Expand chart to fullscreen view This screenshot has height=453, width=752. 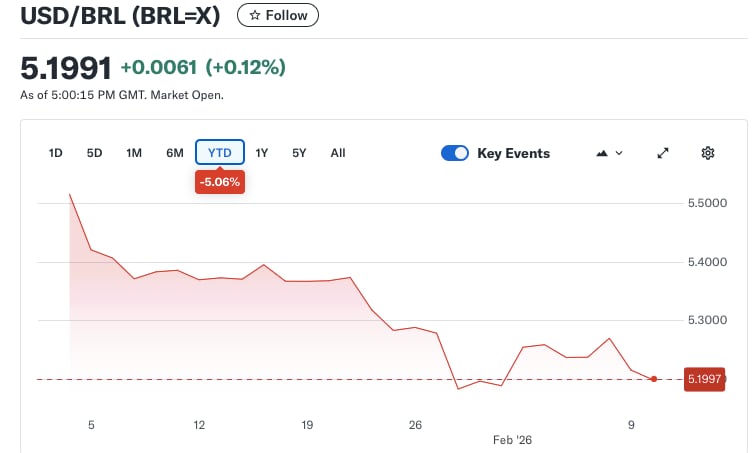662,153
